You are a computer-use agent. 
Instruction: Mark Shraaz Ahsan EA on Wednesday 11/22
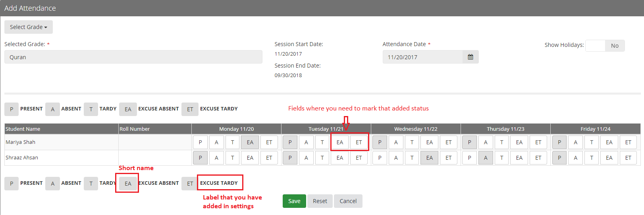pos(430,158)
